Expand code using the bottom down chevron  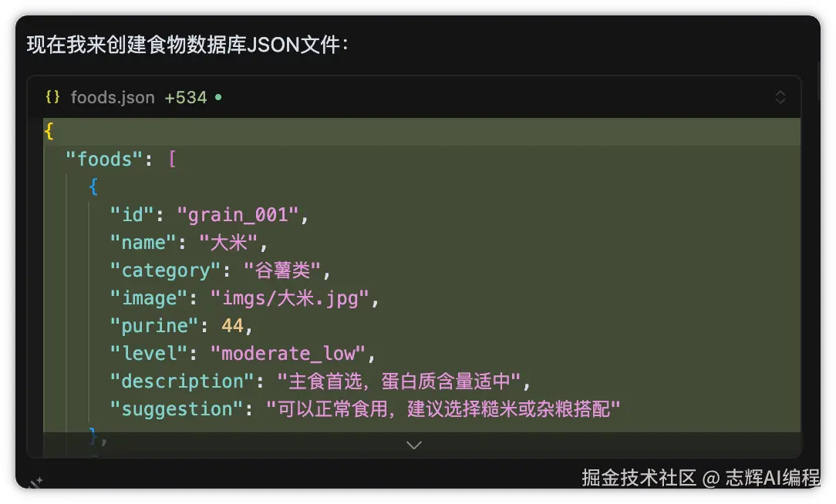point(414,445)
